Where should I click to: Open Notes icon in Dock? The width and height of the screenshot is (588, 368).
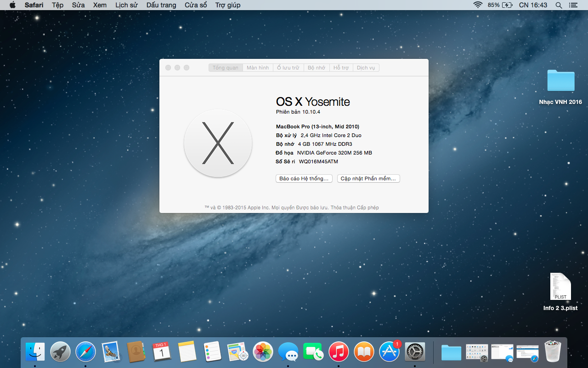tap(187, 352)
